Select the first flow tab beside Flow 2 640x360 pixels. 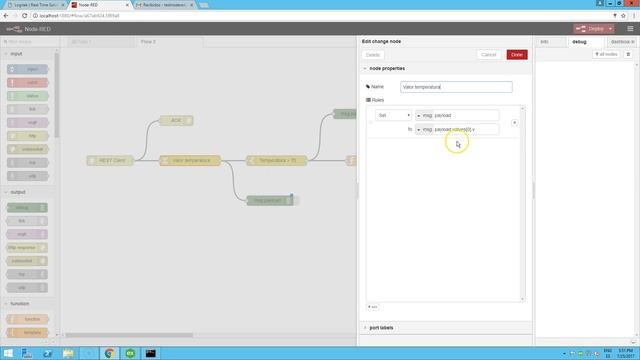[100, 42]
